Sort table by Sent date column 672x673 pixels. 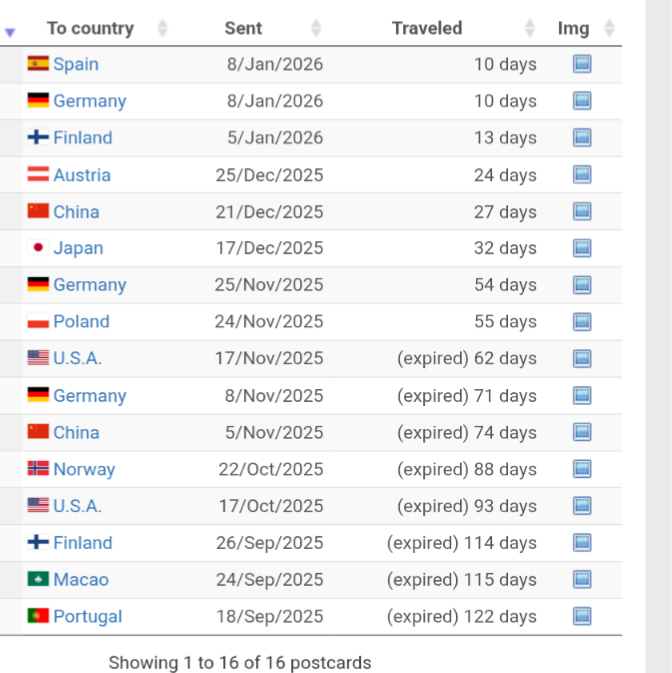[x=243, y=28]
